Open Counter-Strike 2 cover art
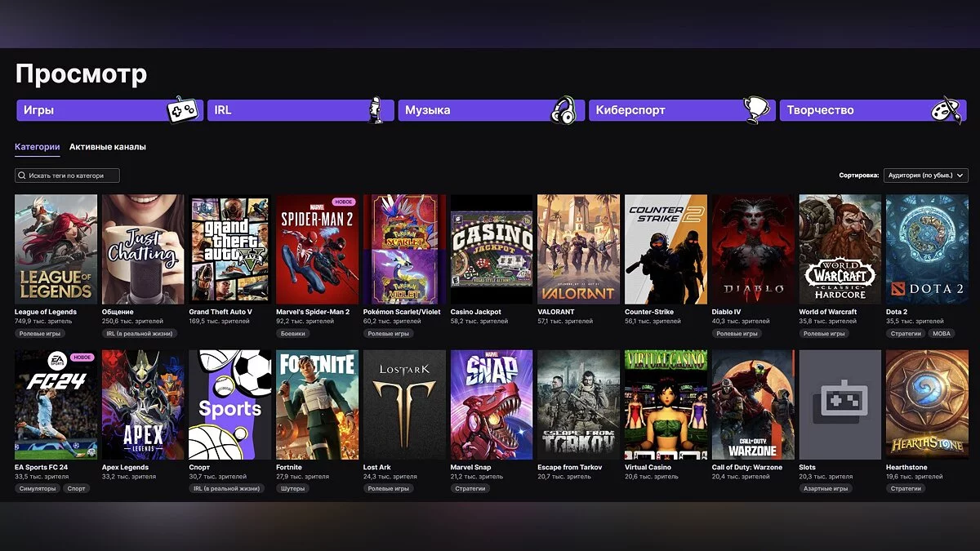 click(x=666, y=249)
